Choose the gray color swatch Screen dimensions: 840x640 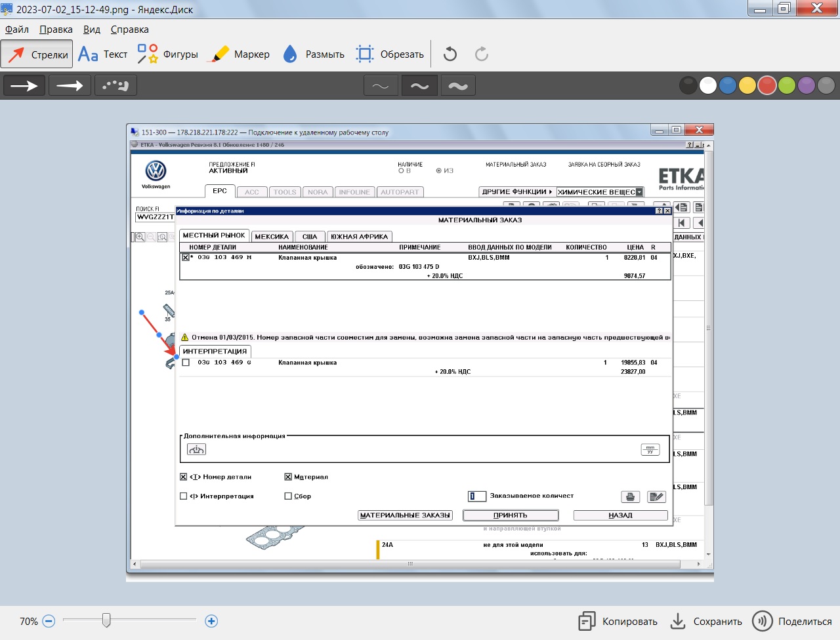826,85
